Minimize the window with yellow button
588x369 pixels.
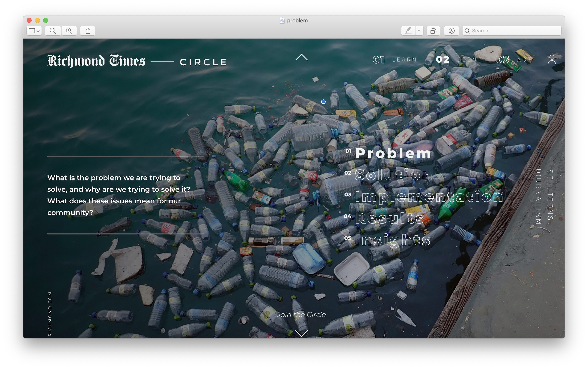coord(37,20)
